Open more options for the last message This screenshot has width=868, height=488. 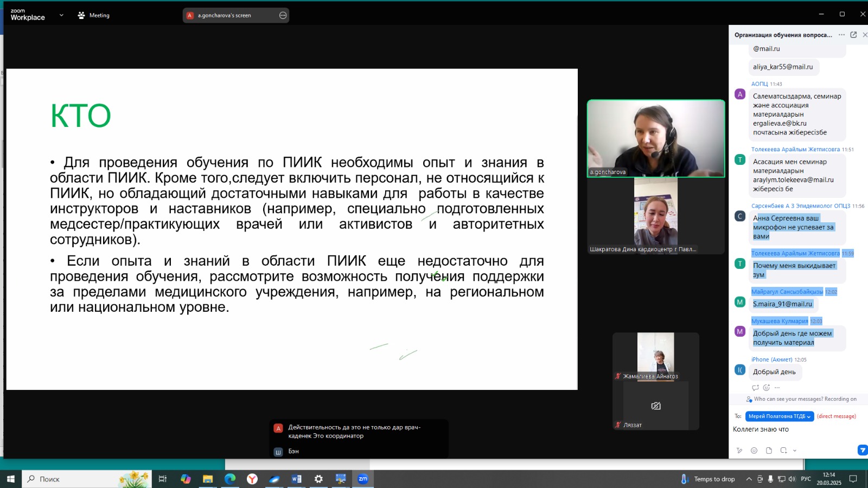coord(777,388)
